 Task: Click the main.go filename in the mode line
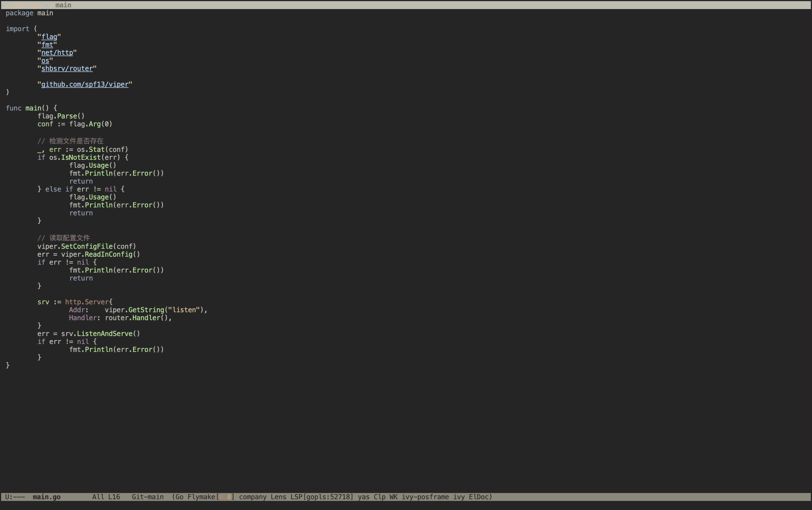[46, 497]
